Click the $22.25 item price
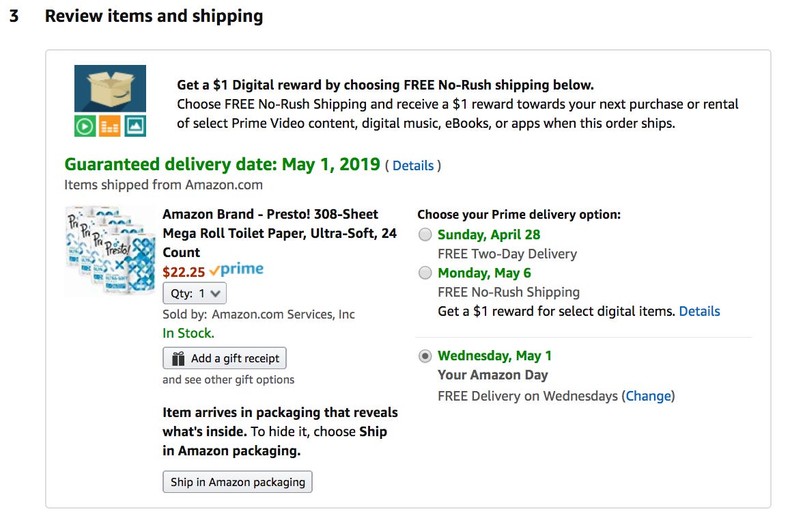This screenshot has height=523, width=790. click(183, 271)
